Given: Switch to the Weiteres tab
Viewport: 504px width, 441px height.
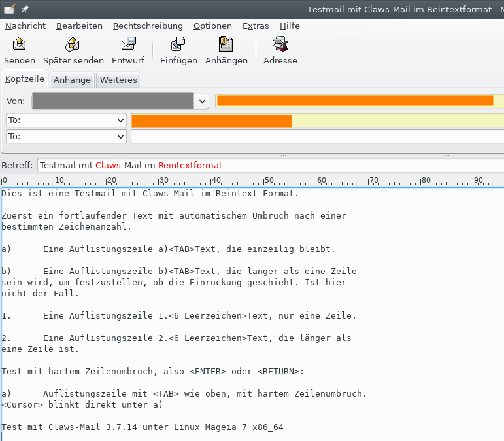Looking at the screenshot, I should point(118,80).
